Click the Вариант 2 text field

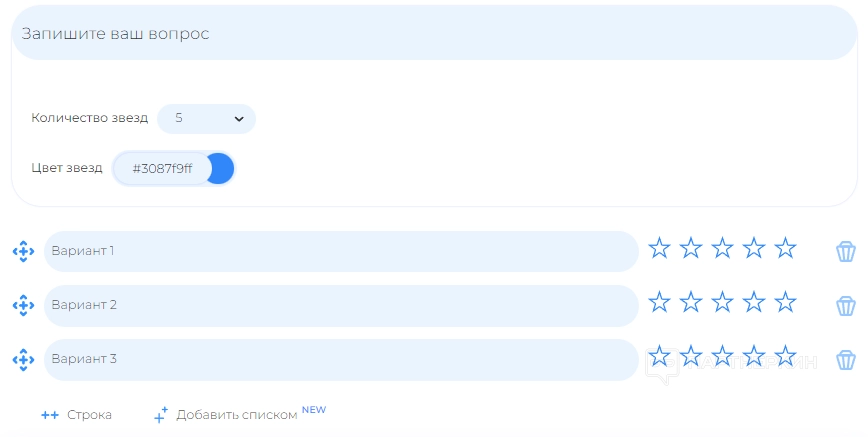(340, 305)
